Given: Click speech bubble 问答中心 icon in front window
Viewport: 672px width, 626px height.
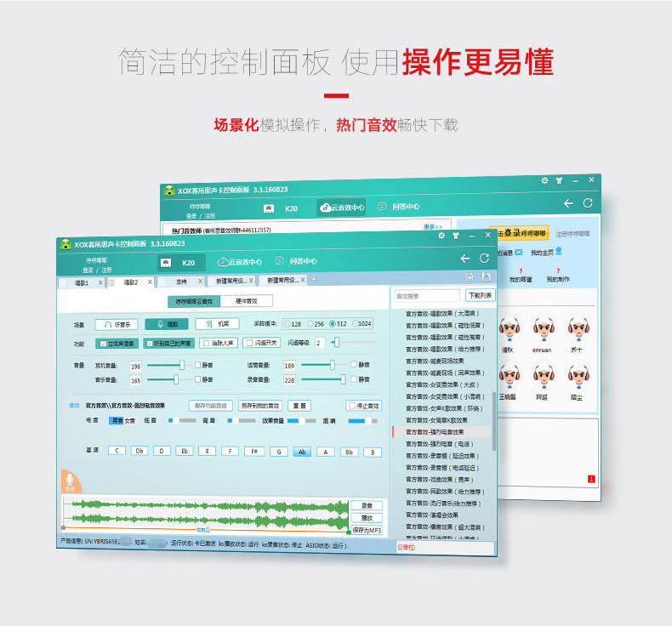Looking at the screenshot, I should tap(279, 260).
